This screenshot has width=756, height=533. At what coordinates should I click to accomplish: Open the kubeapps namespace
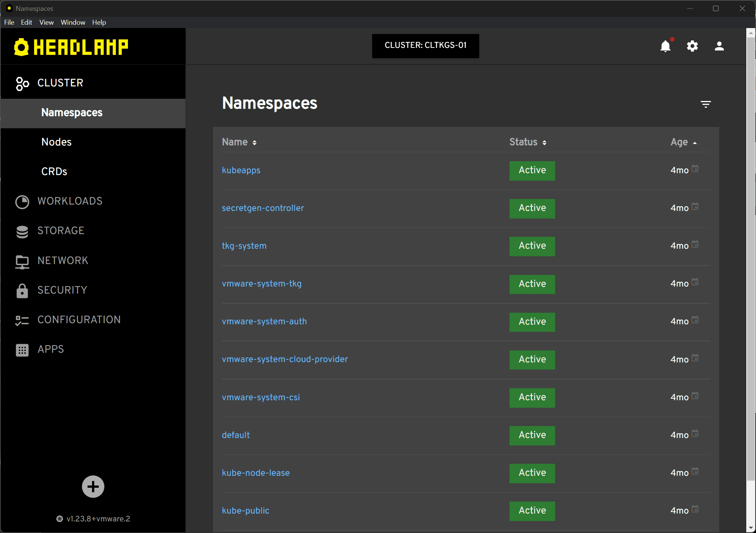point(241,170)
